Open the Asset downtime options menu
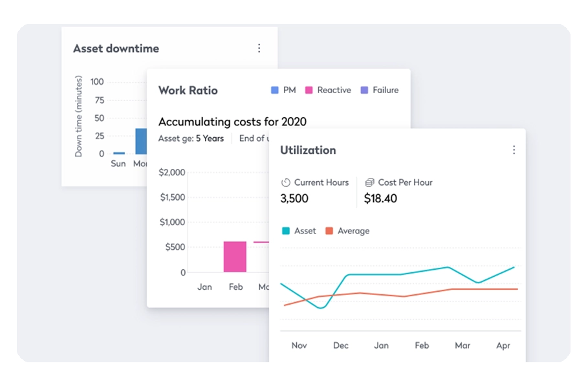This screenshot has width=588, height=392. (x=259, y=49)
